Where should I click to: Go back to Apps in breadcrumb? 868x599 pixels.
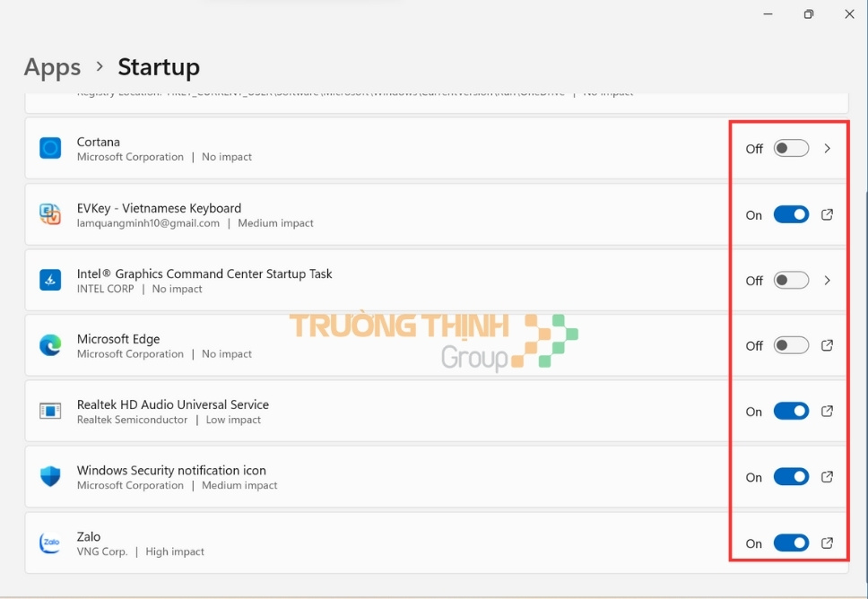tap(52, 67)
